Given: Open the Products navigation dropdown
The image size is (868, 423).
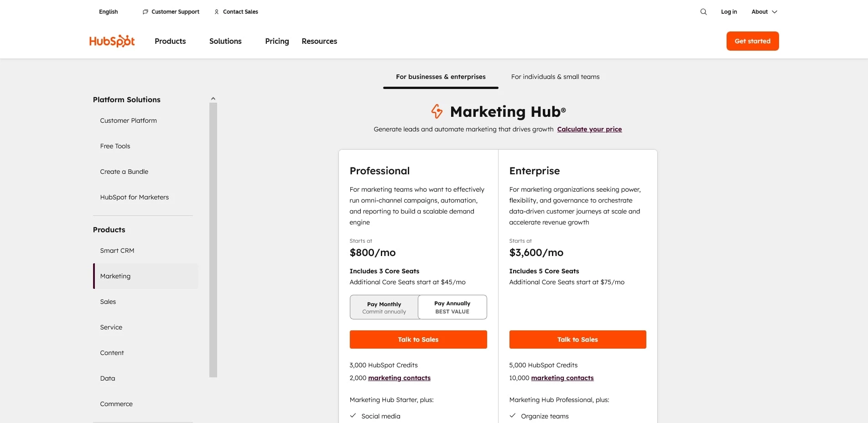Looking at the screenshot, I should pyautogui.click(x=170, y=41).
